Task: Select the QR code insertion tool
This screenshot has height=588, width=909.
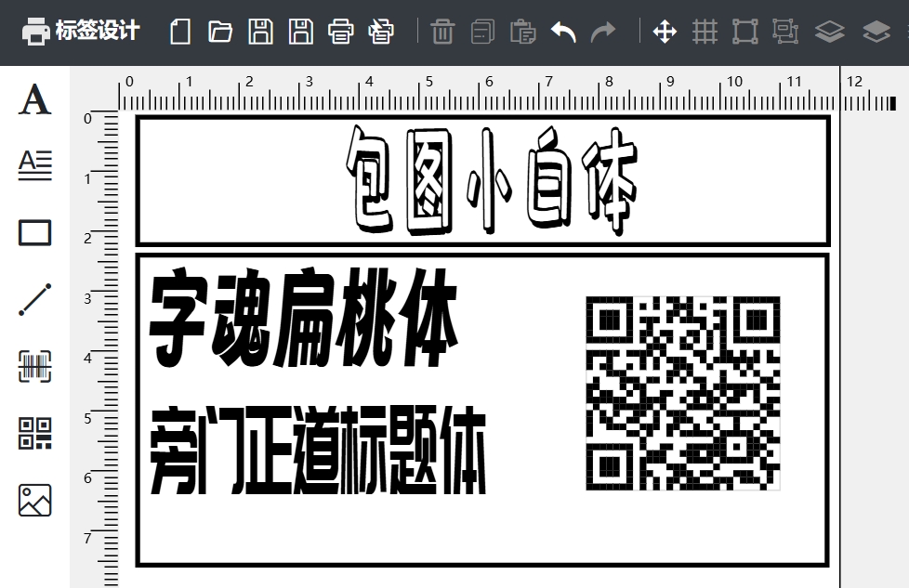Action: pos(33,434)
